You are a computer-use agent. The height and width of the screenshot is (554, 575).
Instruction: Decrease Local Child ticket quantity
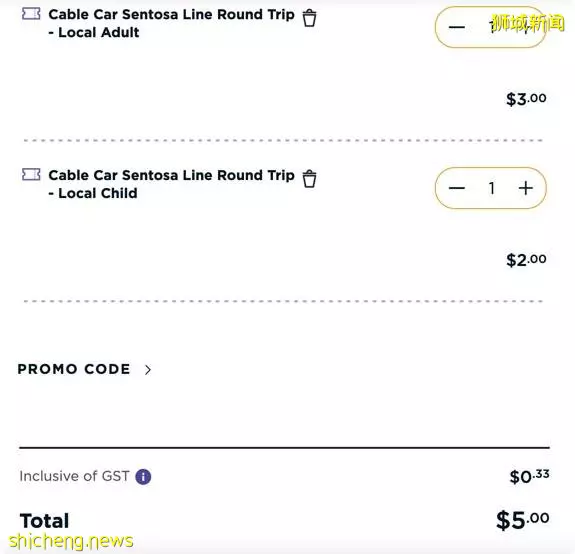(x=457, y=188)
